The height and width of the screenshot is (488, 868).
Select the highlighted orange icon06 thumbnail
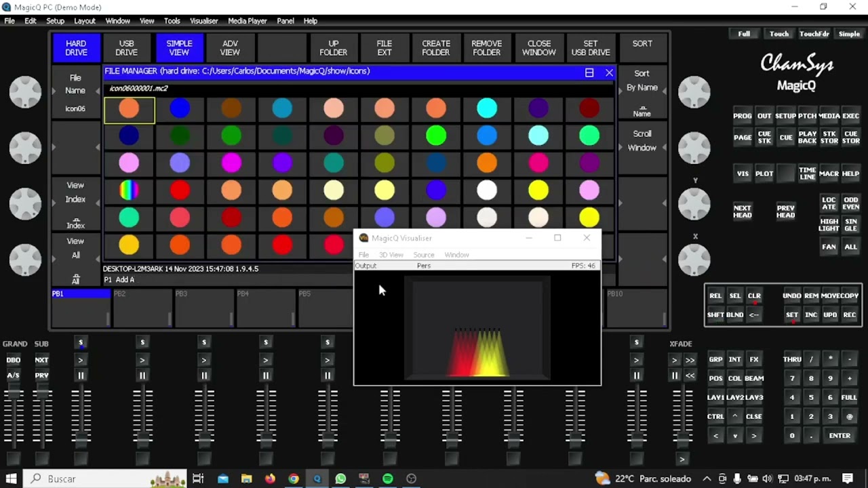point(129,109)
